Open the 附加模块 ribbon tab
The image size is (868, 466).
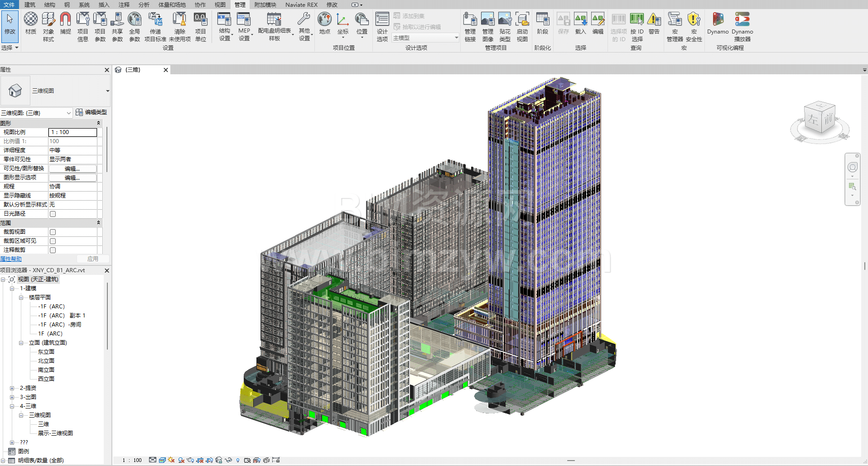(265, 5)
